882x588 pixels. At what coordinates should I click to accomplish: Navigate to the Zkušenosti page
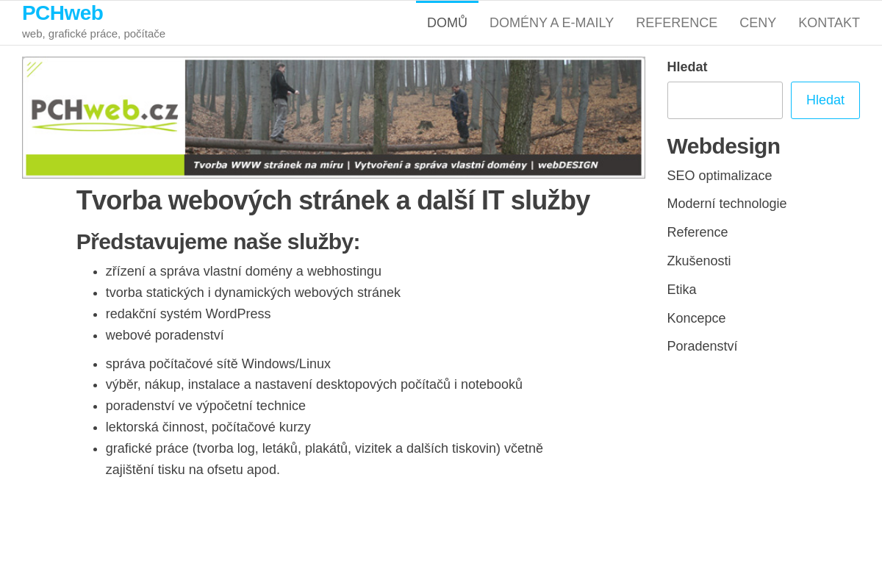tap(699, 261)
